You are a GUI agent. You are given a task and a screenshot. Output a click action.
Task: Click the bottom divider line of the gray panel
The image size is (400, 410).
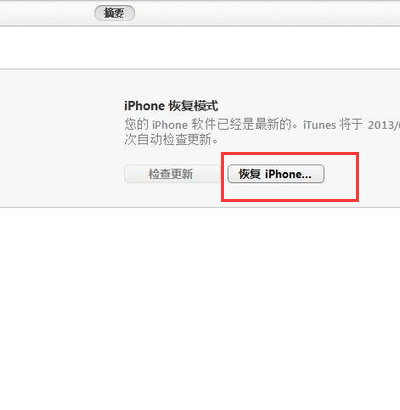tap(200, 207)
